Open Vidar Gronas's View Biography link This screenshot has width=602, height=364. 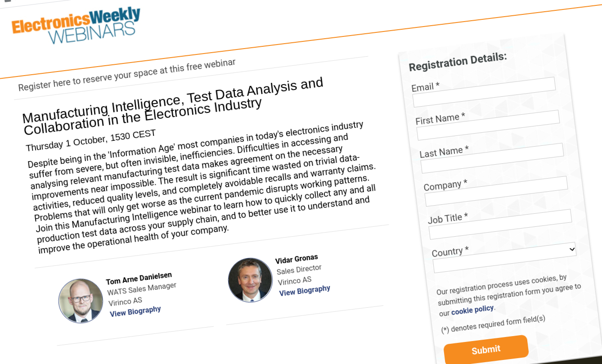[304, 290]
